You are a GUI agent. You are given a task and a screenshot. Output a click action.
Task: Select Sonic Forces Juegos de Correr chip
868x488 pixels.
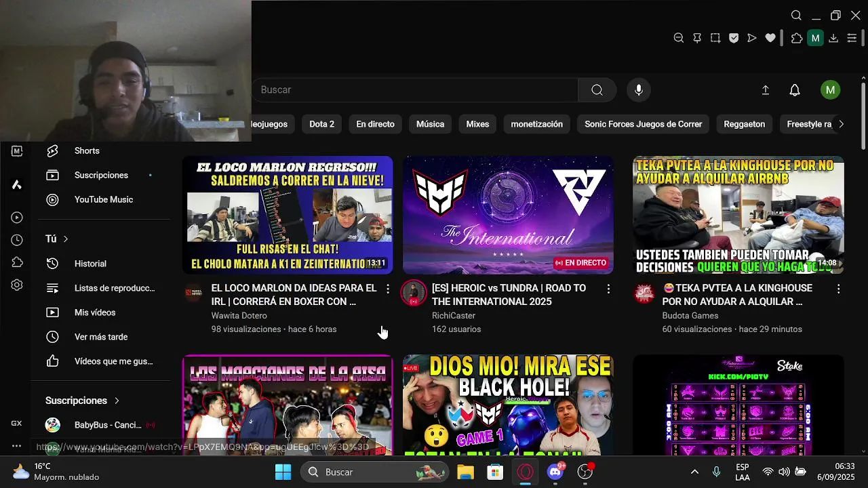coord(643,124)
